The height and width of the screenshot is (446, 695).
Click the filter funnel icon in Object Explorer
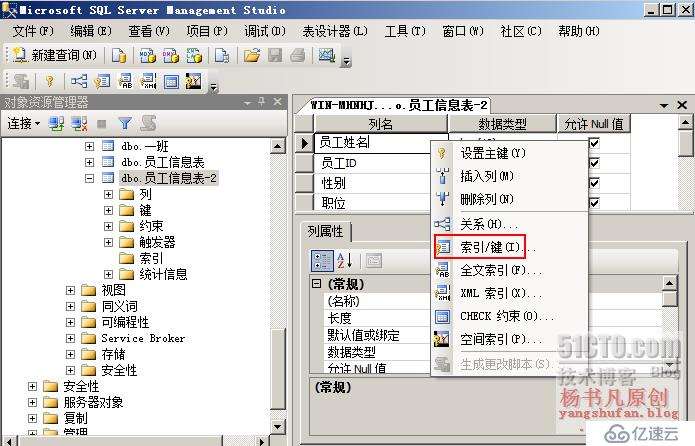pos(125,124)
